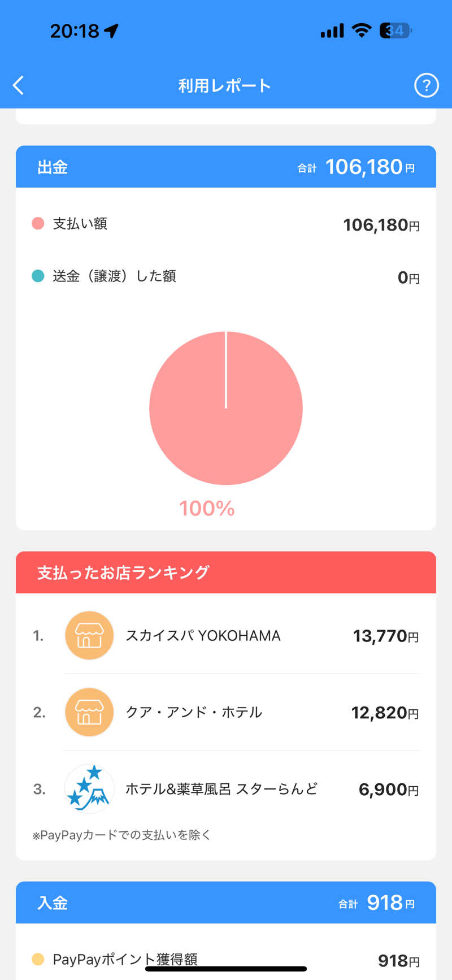Select the teal 送金（譲渡）した額 legend dot
452x980 pixels.
[38, 276]
